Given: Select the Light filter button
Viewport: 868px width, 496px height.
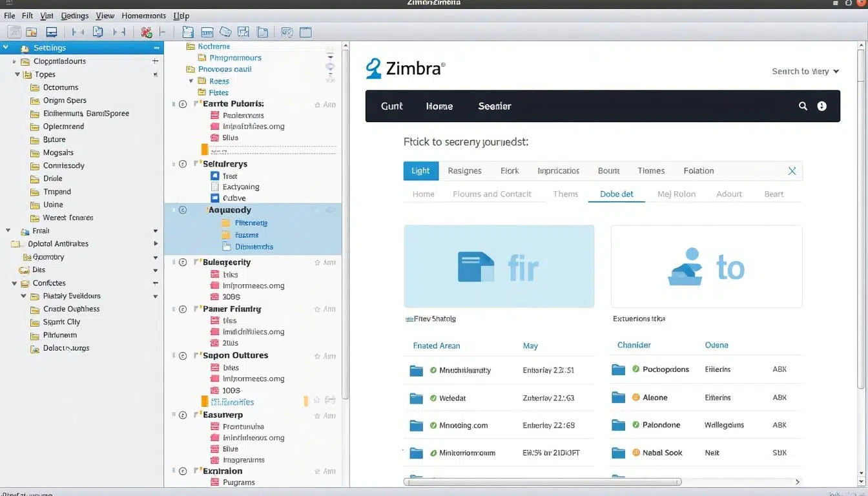Looking at the screenshot, I should (420, 170).
